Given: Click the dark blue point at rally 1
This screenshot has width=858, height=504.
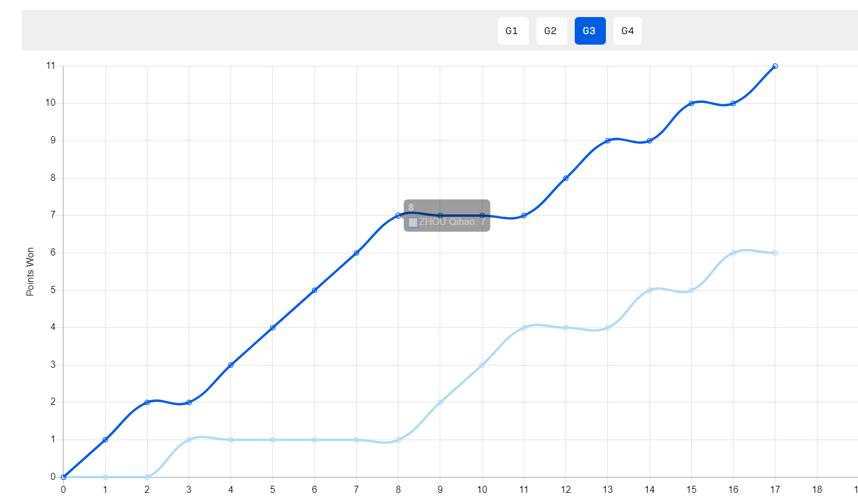Looking at the screenshot, I should point(105,439).
